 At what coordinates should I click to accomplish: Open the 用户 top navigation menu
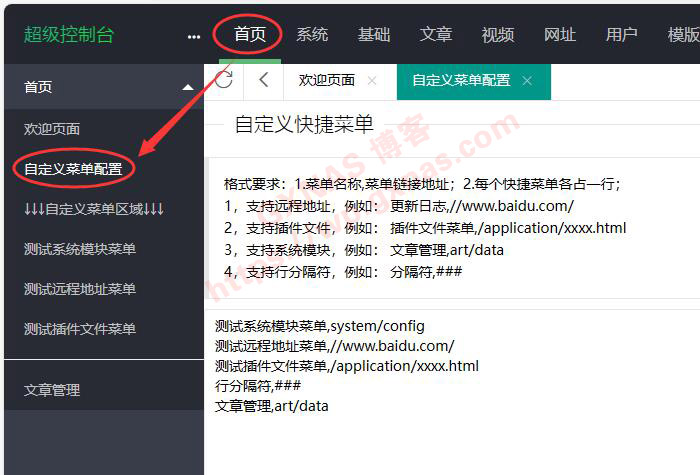tap(622, 35)
